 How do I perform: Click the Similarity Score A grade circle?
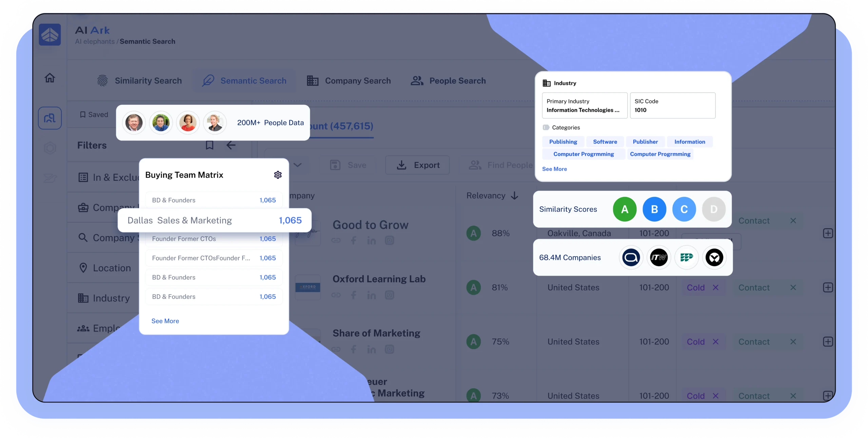[x=624, y=208]
